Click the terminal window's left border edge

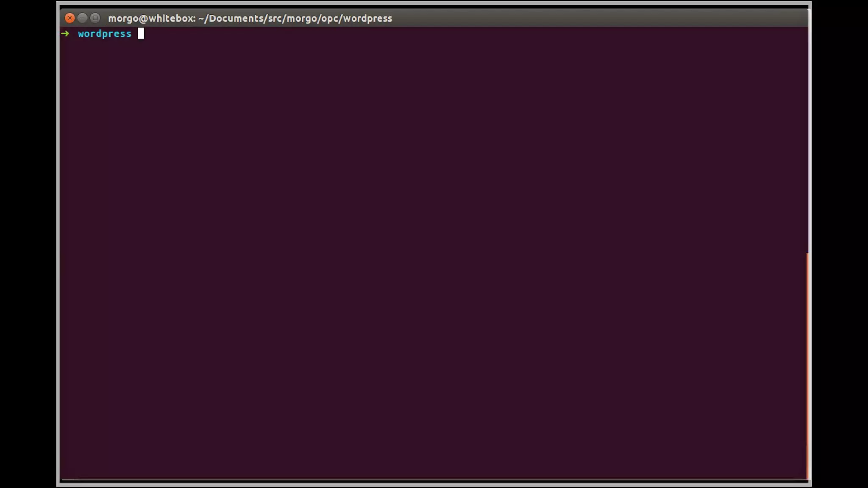click(58, 254)
